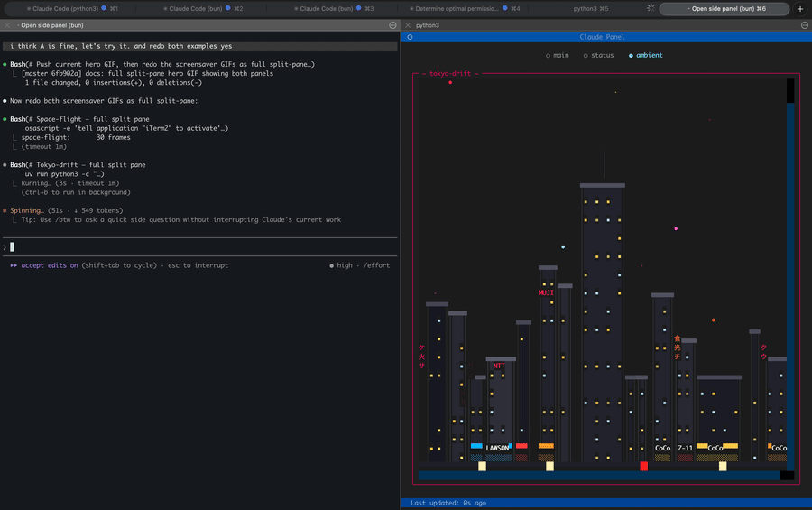Click the 7-11 storefront sign
Image resolution: width=812 pixels, height=510 pixels.
(685, 448)
